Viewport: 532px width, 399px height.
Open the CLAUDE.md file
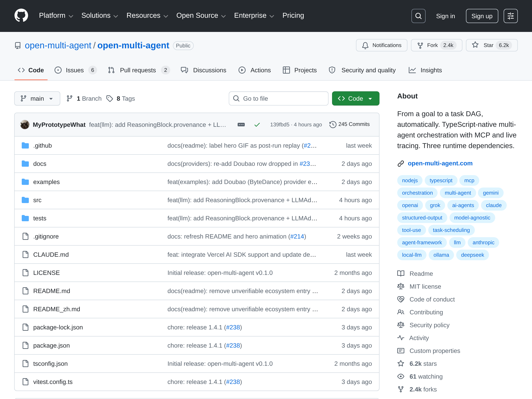click(x=51, y=254)
